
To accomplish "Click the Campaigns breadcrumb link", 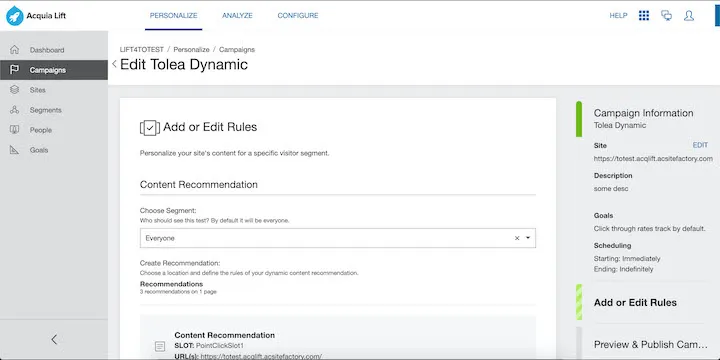I will [237, 50].
